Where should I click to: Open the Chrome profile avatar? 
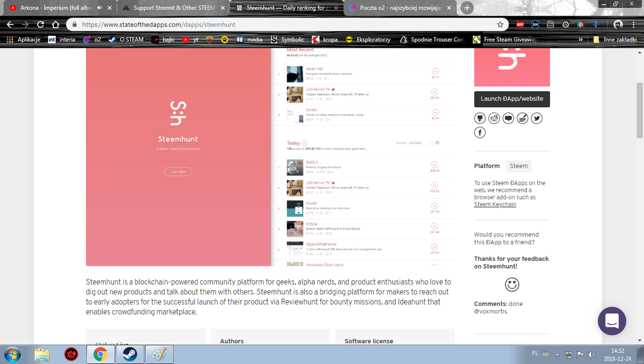tap(618, 24)
